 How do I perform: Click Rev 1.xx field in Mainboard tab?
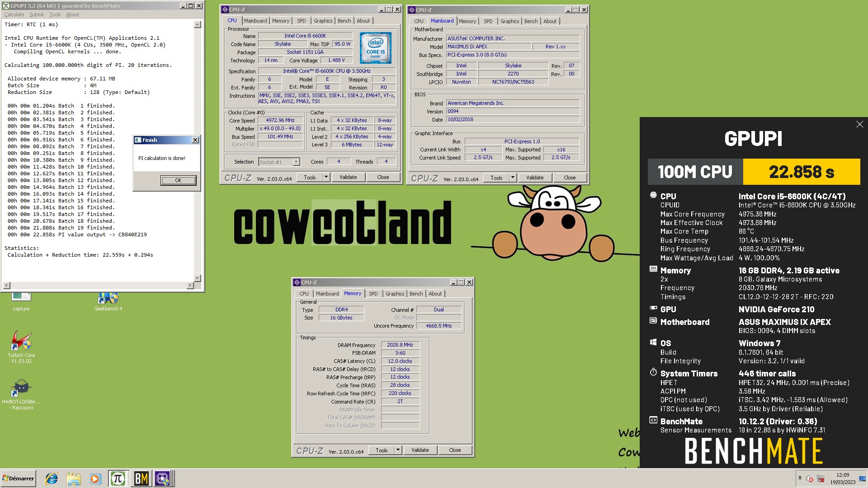pos(556,47)
